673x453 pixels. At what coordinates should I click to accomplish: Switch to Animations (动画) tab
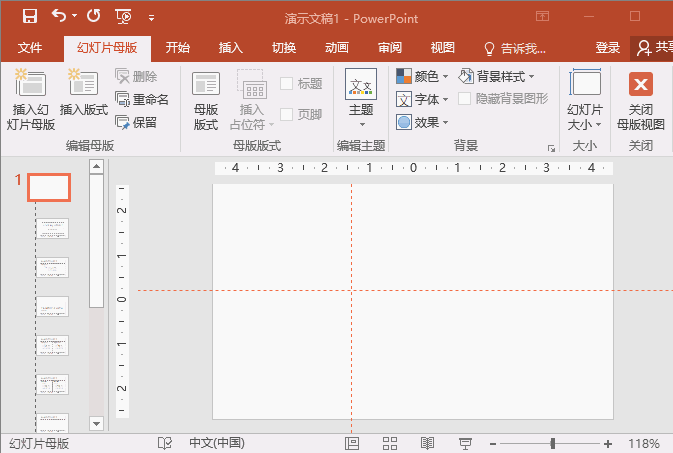point(337,48)
